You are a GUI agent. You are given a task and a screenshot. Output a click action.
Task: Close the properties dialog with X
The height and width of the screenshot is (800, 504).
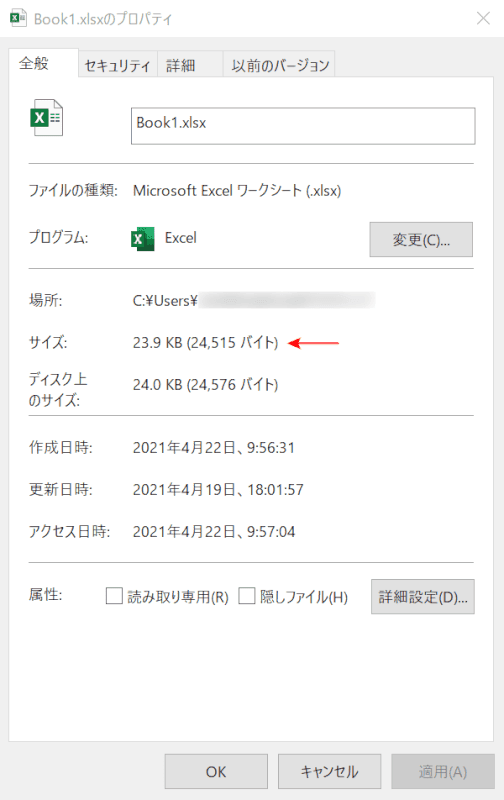click(x=483, y=18)
